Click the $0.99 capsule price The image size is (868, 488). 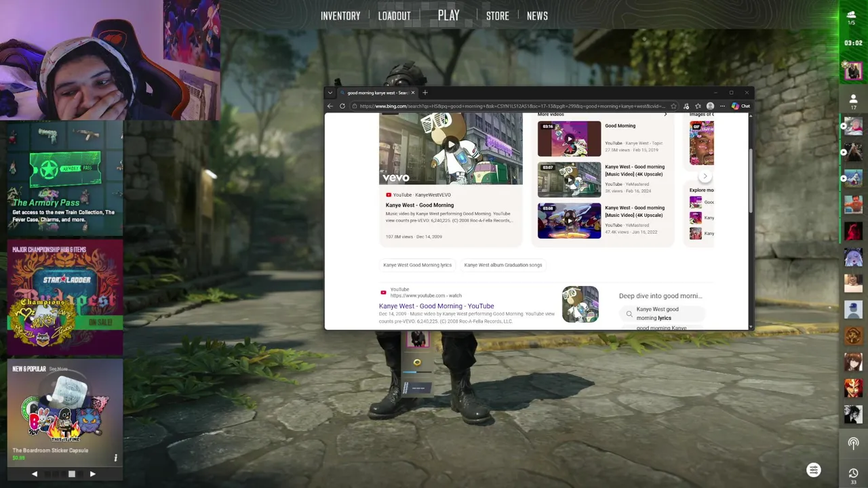point(18,458)
